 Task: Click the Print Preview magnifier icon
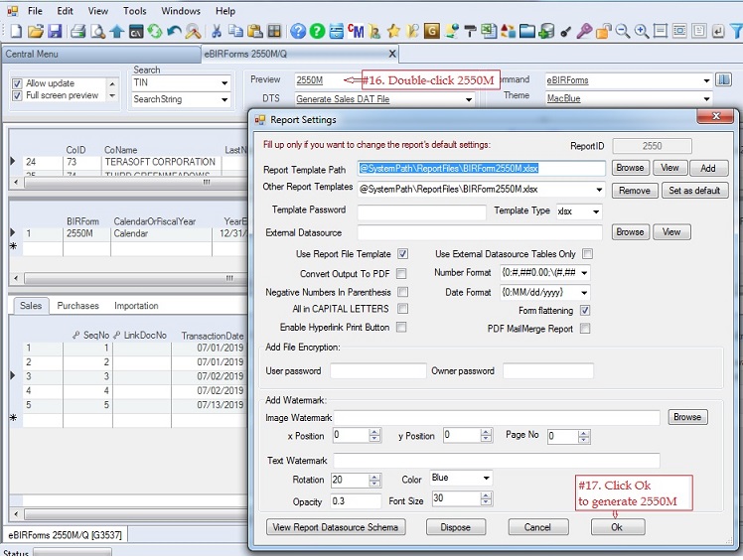click(97, 32)
